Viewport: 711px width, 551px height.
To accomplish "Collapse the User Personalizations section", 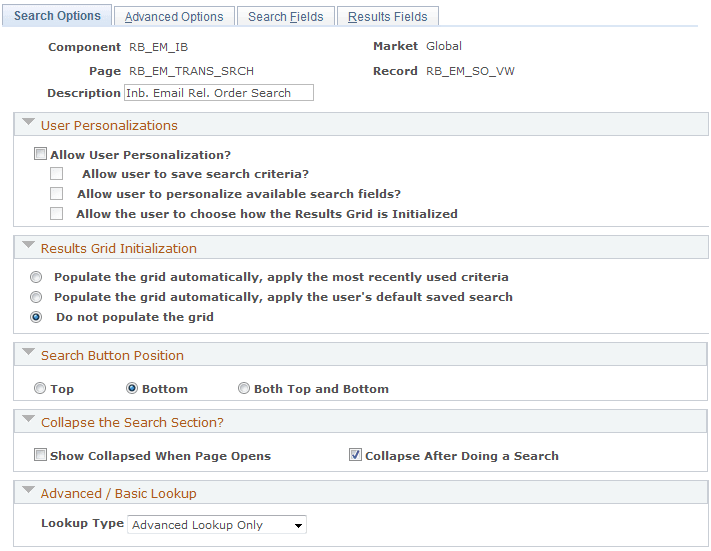I will click(x=28, y=122).
